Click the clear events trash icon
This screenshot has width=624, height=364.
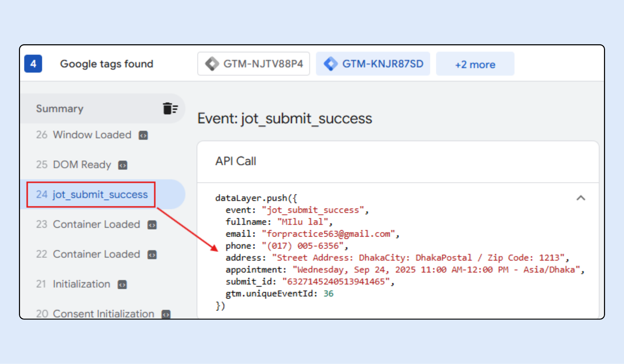tap(170, 108)
